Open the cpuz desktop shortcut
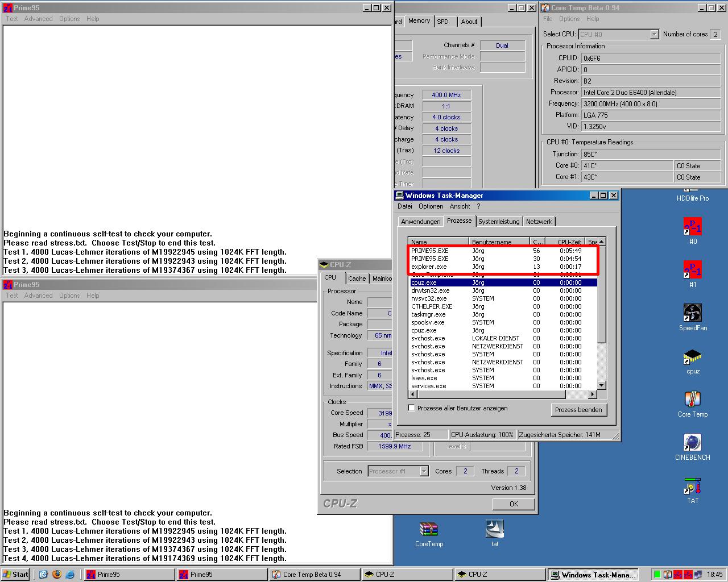 692,361
